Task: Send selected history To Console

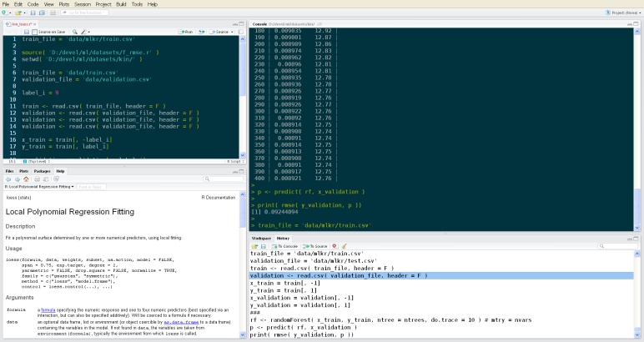Action: click(284, 246)
